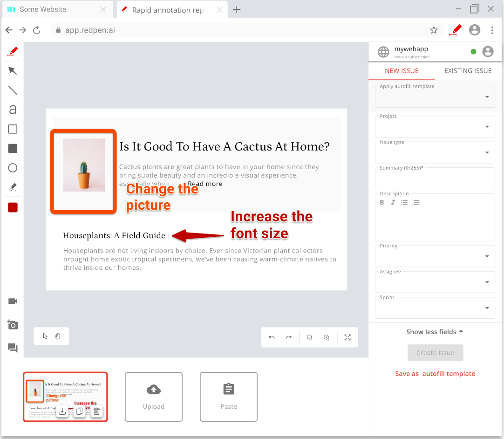This screenshot has width=504, height=439.
Task: Open the comments panel icon
Action: pos(13,348)
